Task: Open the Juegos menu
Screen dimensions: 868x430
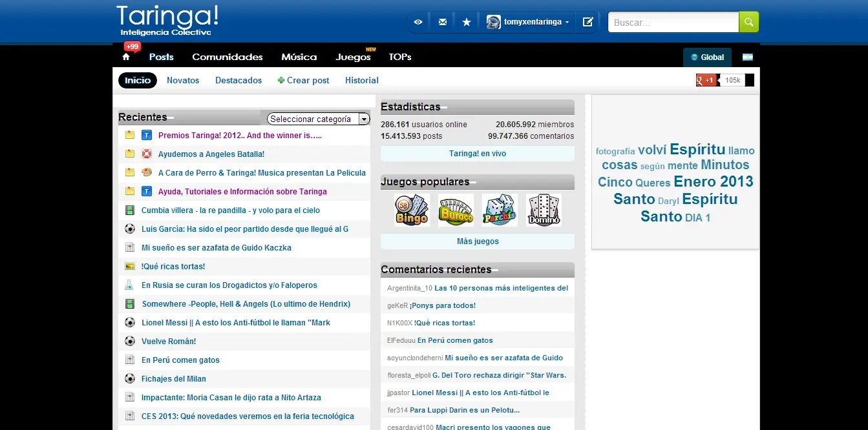Action: (354, 57)
